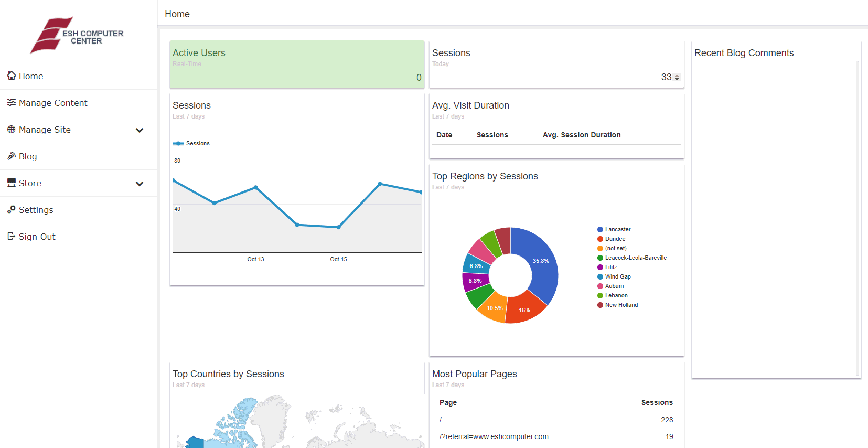Open the Settings menu item
Viewport: 868px width, 448px height.
point(36,210)
